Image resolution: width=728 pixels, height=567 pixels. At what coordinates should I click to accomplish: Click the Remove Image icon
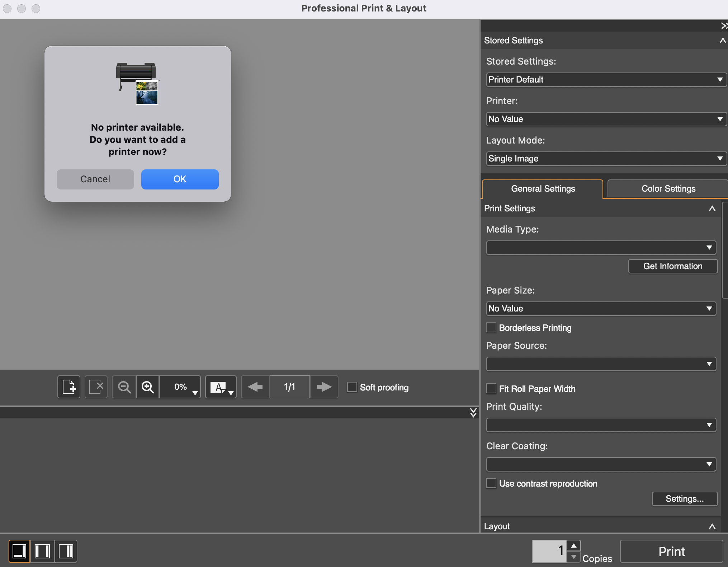[96, 387]
